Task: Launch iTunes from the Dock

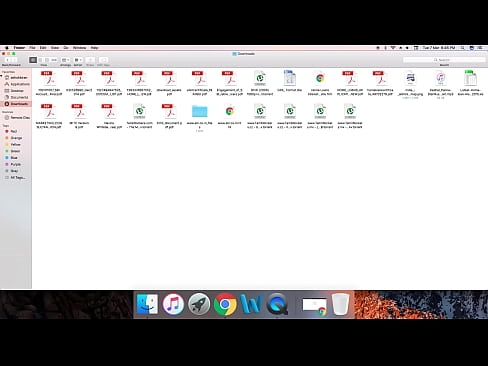Action: (173, 304)
